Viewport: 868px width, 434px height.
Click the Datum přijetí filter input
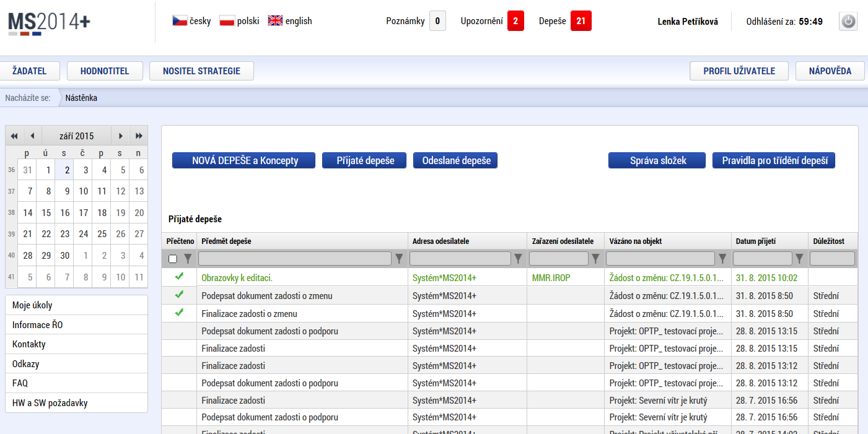[763, 259]
